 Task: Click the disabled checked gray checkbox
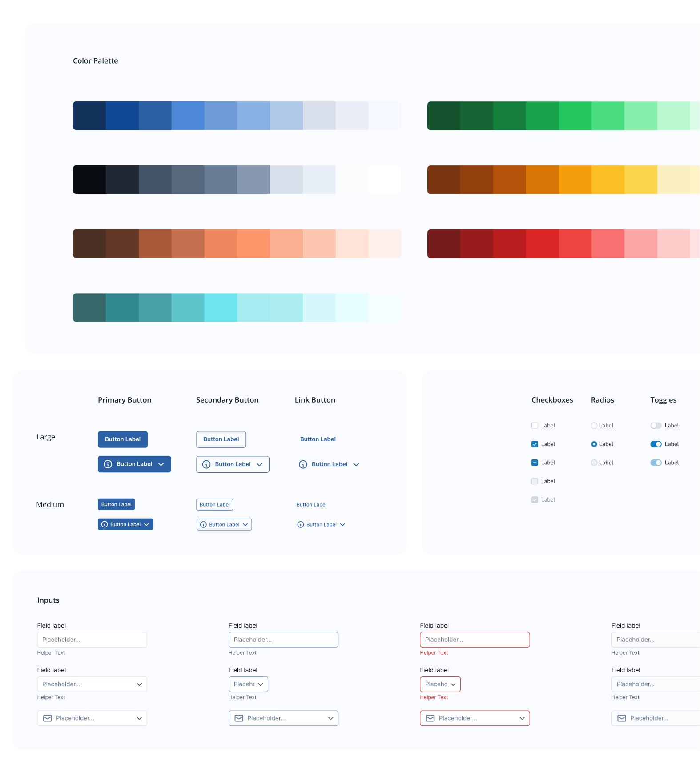pos(535,500)
